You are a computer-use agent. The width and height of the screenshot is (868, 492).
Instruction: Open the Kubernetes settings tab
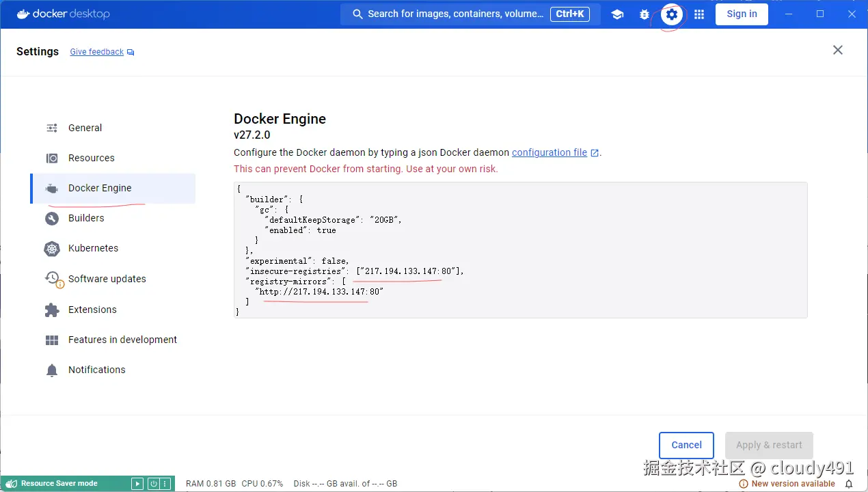pyautogui.click(x=113, y=248)
